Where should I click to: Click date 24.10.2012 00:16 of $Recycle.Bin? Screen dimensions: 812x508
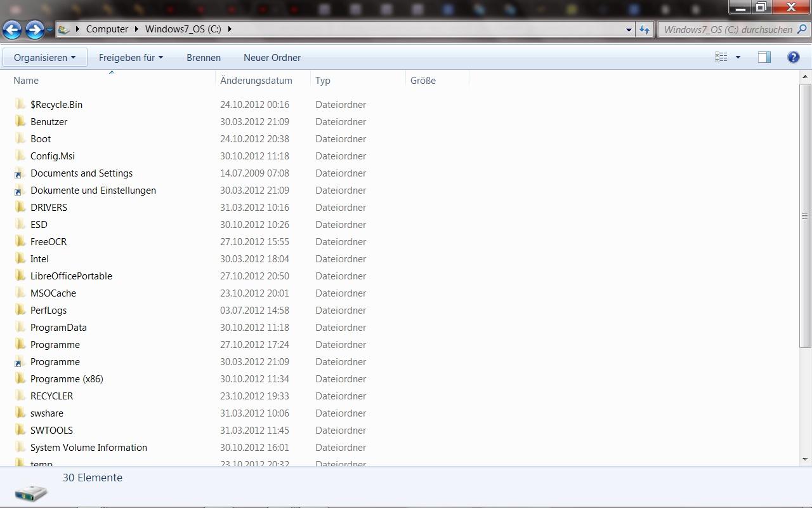pos(254,104)
